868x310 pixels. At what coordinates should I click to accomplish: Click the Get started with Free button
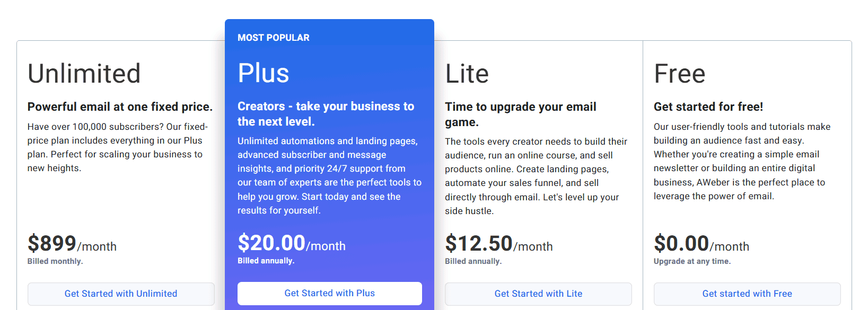747,294
